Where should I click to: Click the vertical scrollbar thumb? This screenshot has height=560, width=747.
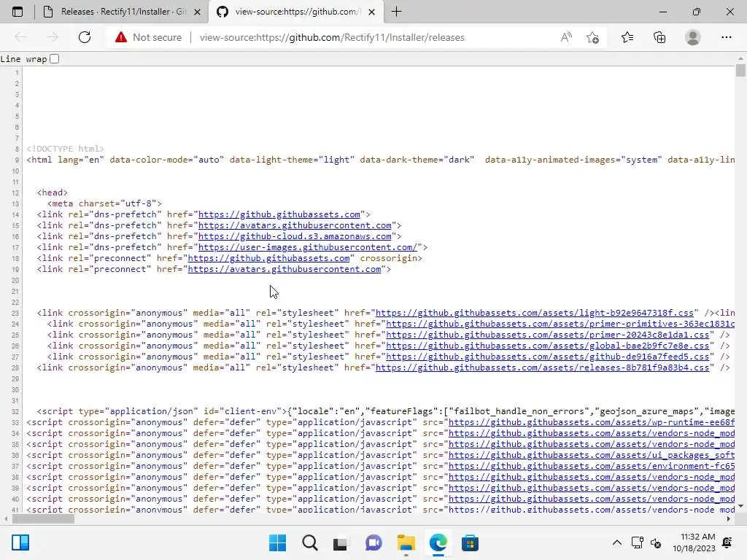740,70
